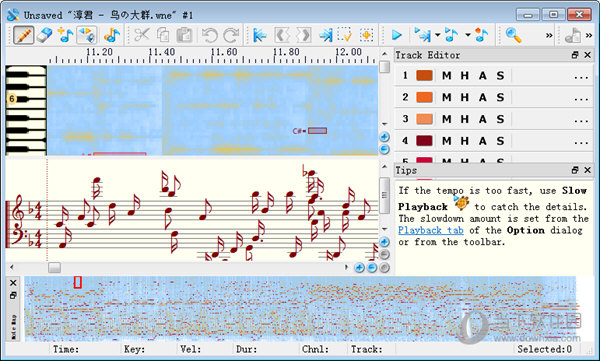Toggle A on track 4
The image size is (600, 361).
(483, 141)
